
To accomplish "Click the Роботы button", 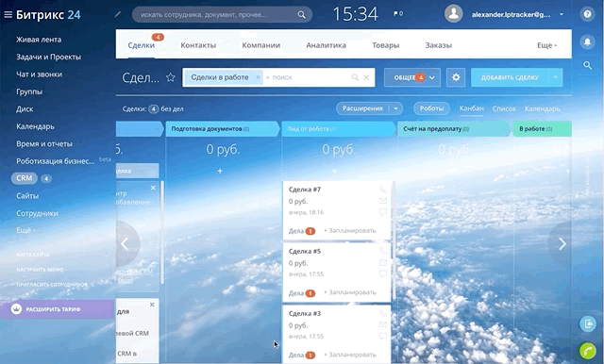I will tap(431, 108).
